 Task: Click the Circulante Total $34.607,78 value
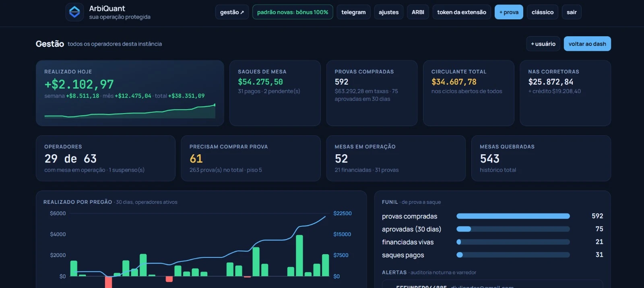tap(454, 82)
